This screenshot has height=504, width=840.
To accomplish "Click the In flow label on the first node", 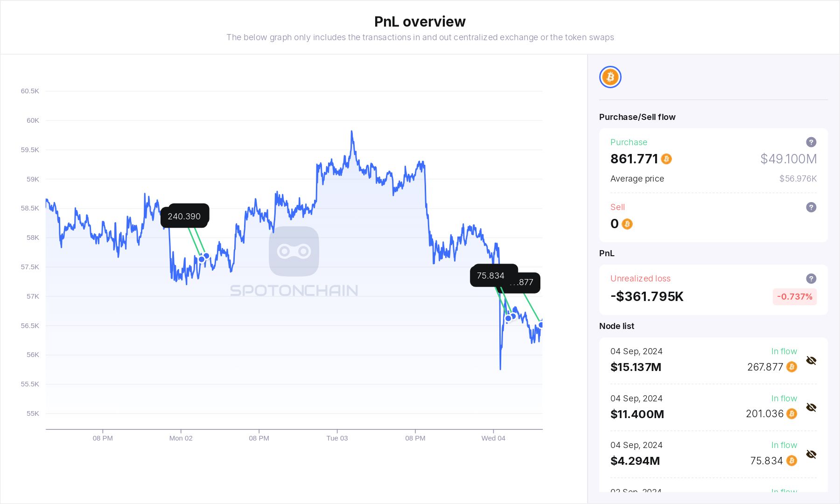I will pyautogui.click(x=784, y=351).
